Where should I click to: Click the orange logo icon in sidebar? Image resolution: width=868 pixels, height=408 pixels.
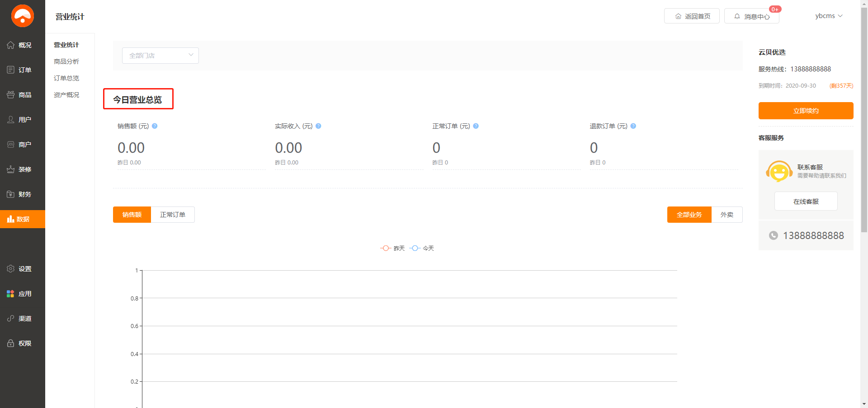click(x=23, y=16)
